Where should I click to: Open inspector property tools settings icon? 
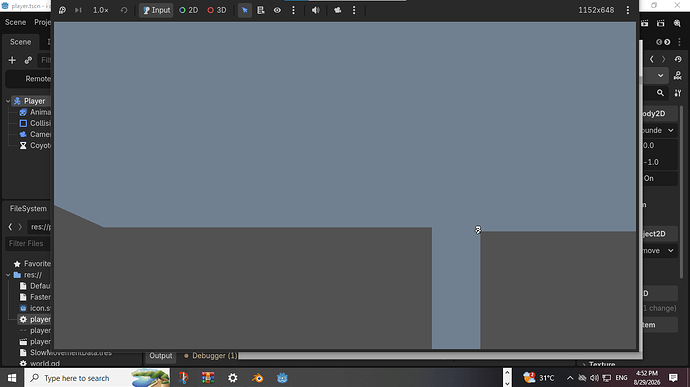tap(678, 93)
